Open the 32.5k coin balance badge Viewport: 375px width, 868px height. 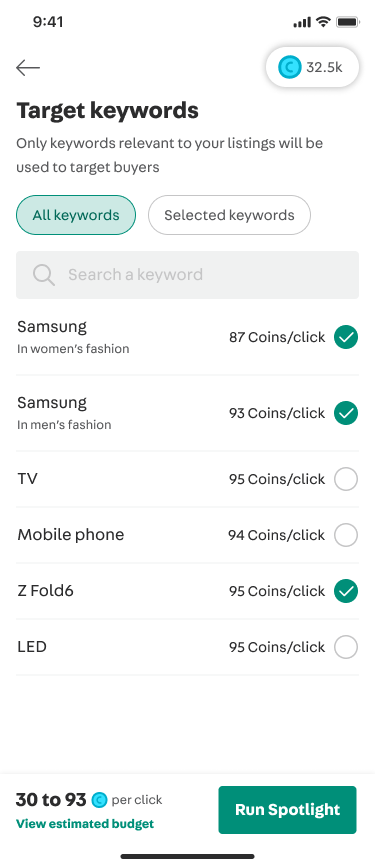(x=312, y=68)
